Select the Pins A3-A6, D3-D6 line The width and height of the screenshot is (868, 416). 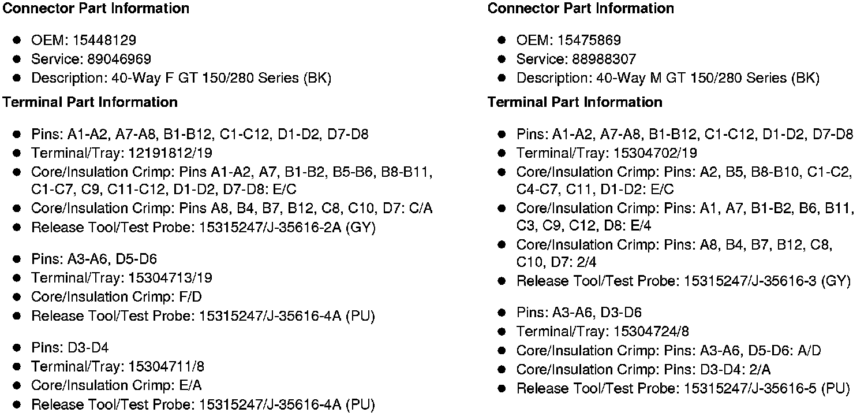[x=579, y=313]
